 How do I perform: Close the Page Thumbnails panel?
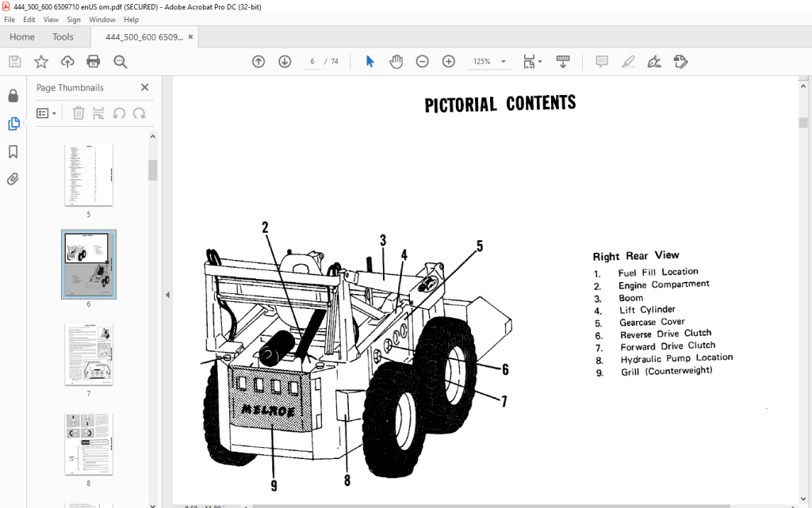pos(144,87)
